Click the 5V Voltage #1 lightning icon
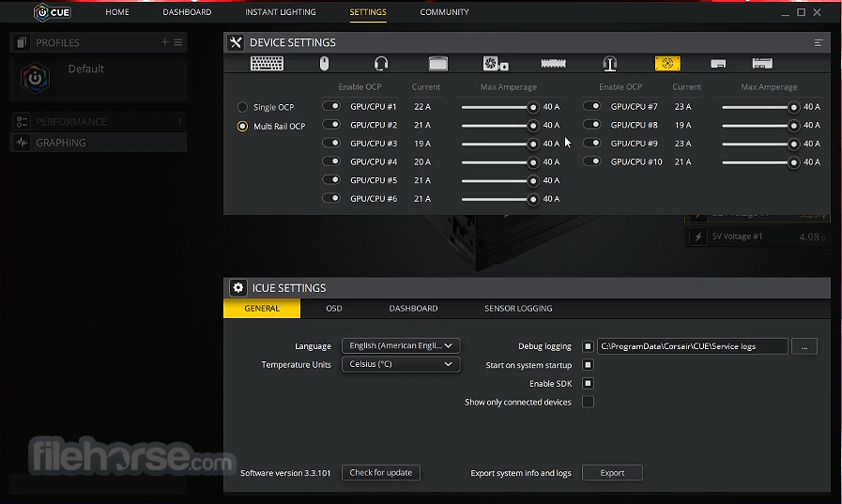 [698, 237]
